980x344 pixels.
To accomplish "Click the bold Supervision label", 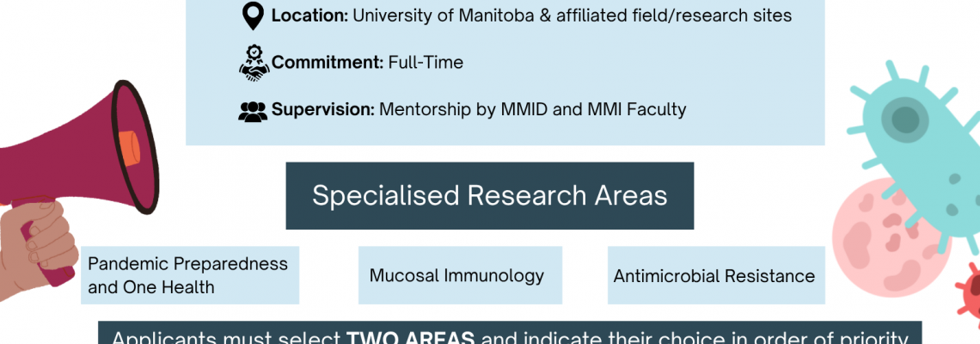I will pos(323,109).
